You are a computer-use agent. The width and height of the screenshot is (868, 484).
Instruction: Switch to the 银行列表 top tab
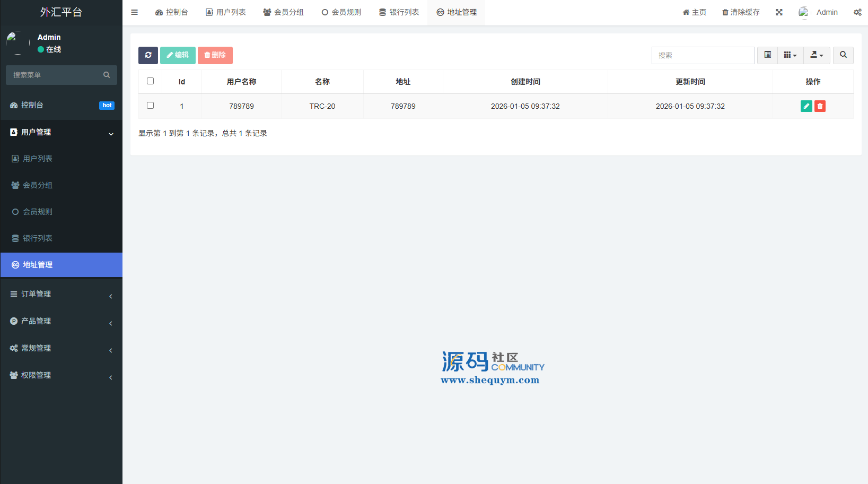click(x=399, y=12)
